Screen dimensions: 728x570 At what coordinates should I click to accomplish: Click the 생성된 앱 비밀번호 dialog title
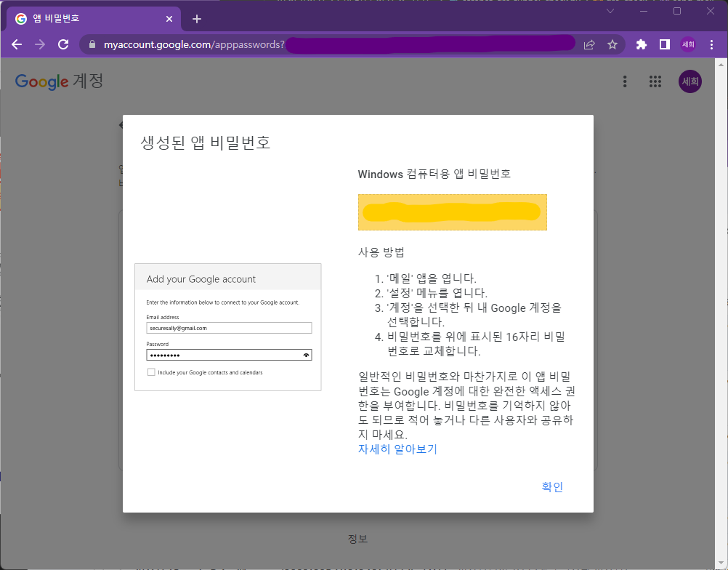[205, 142]
